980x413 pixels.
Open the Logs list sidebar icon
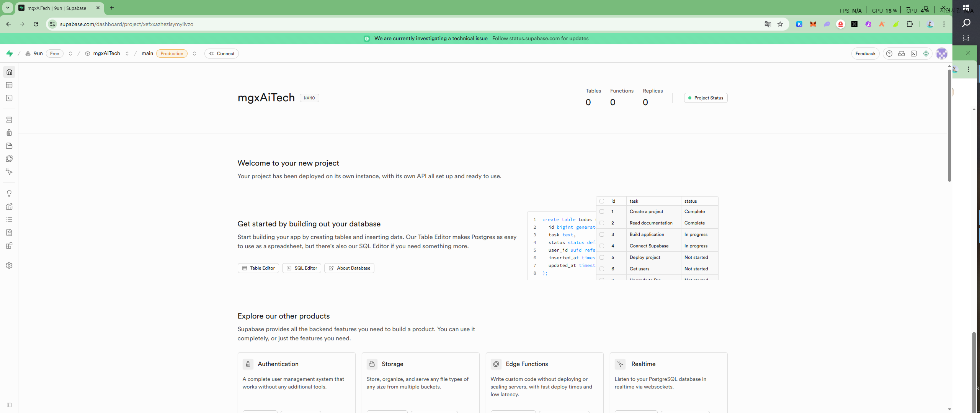coord(9,220)
